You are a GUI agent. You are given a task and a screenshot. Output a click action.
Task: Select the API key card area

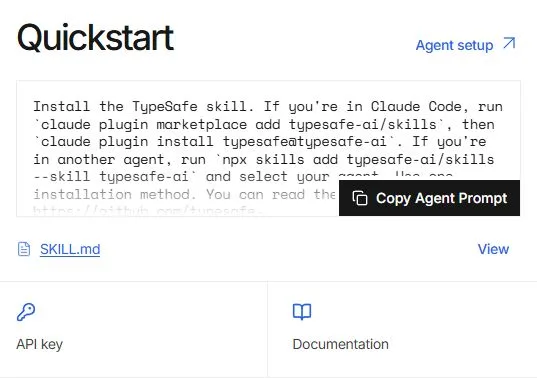(x=134, y=329)
